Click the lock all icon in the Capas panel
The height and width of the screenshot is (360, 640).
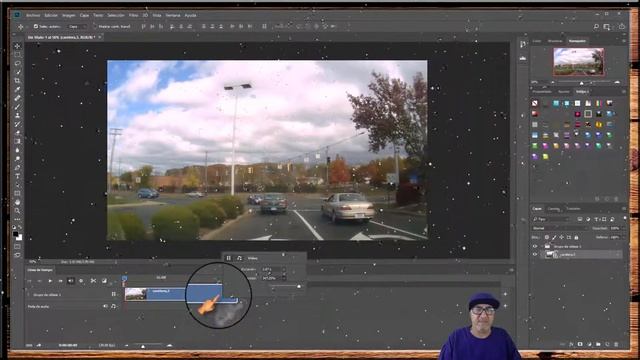[576, 237]
